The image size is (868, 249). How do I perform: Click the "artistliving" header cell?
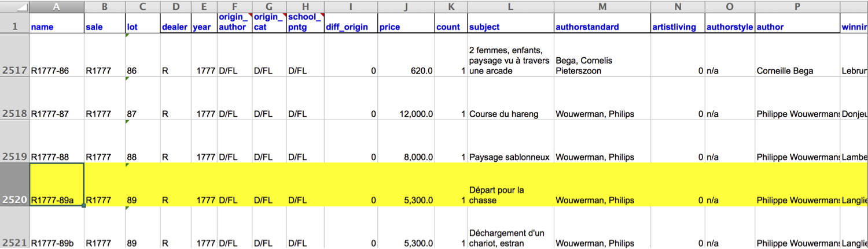coord(677,23)
